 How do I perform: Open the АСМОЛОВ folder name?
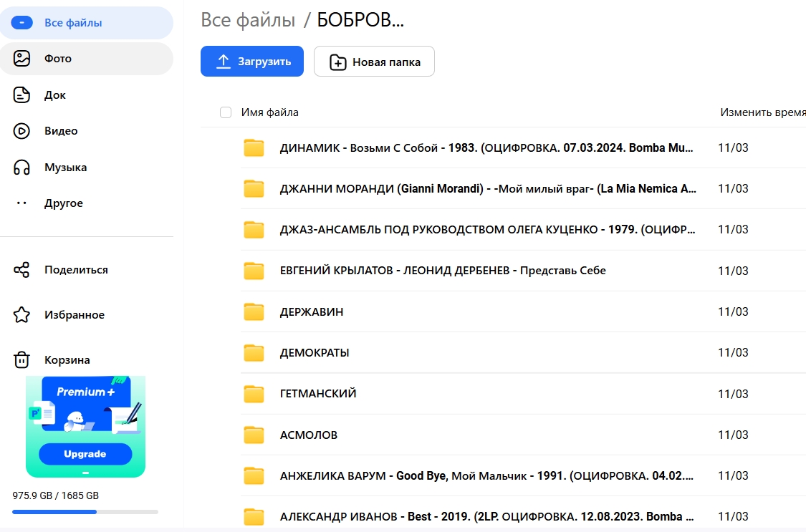tap(308, 435)
